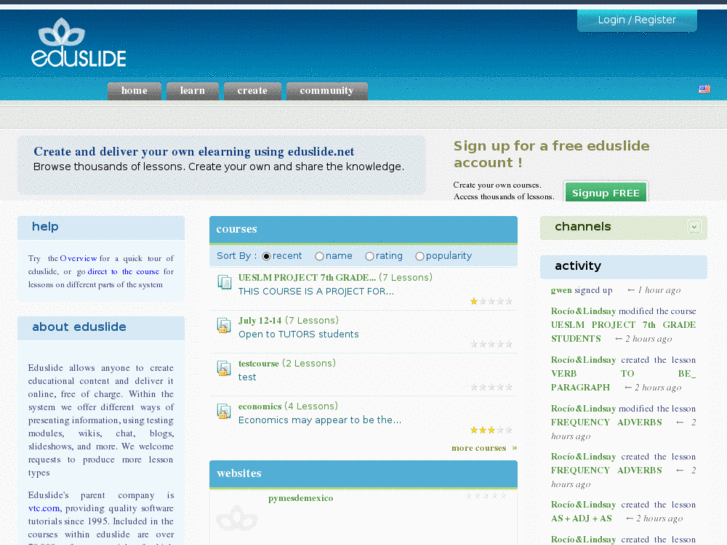Open the UESLM PROJECT 7th GRADE course
727x545 pixels.
[x=307, y=277]
